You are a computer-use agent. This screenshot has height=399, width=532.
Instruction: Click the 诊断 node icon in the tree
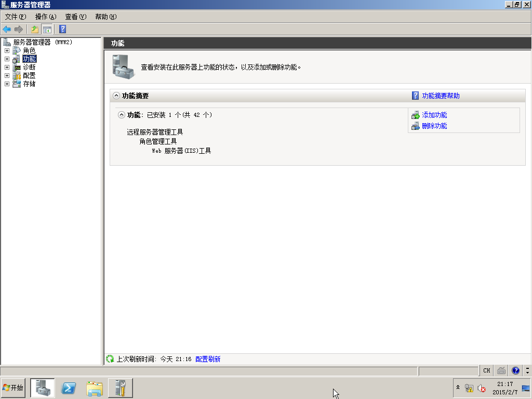pos(16,67)
